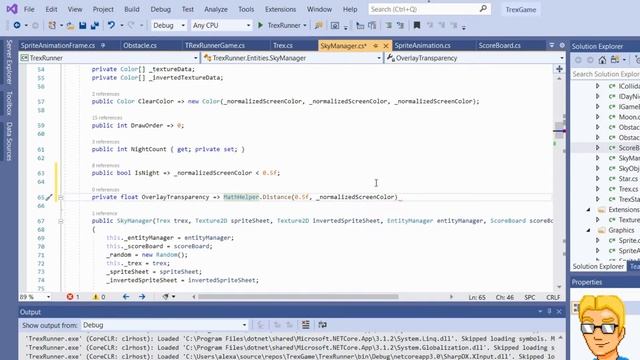
Task: Open the Server Explorer side tab
Action: [x=9, y=62]
